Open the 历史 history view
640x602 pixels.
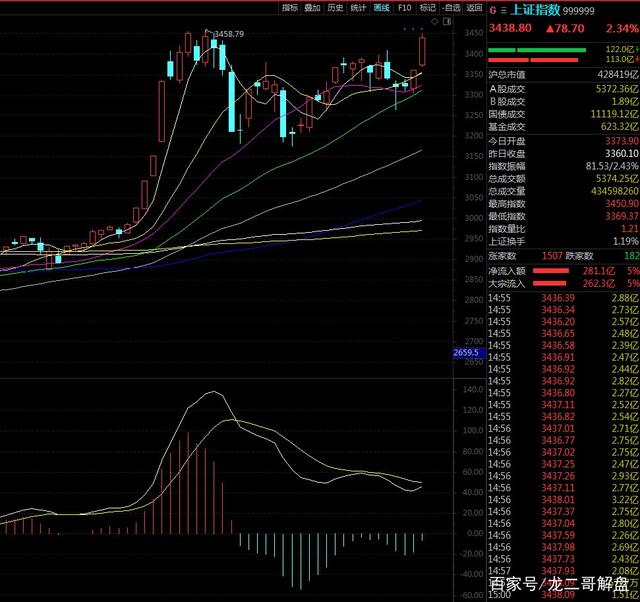[336, 7]
